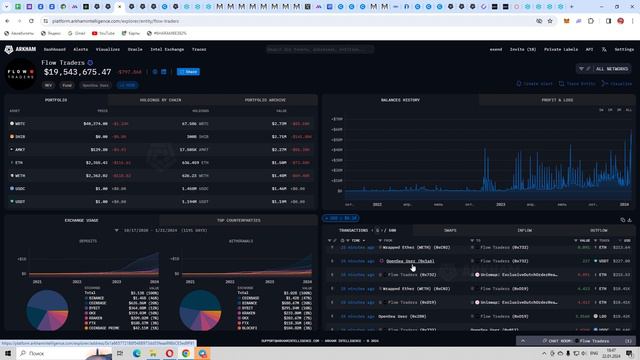Click the Create Alert action
Viewport: 640px width, 360px height.
click(x=534, y=84)
